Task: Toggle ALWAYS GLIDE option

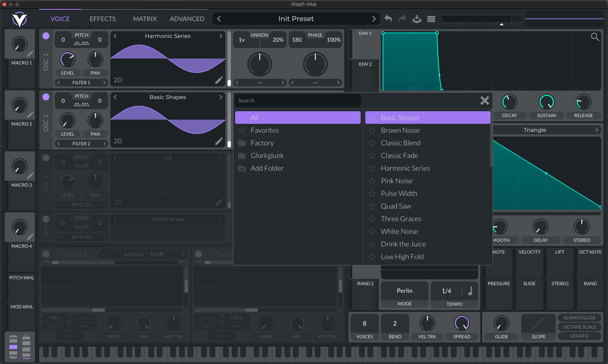Action: pos(579,318)
